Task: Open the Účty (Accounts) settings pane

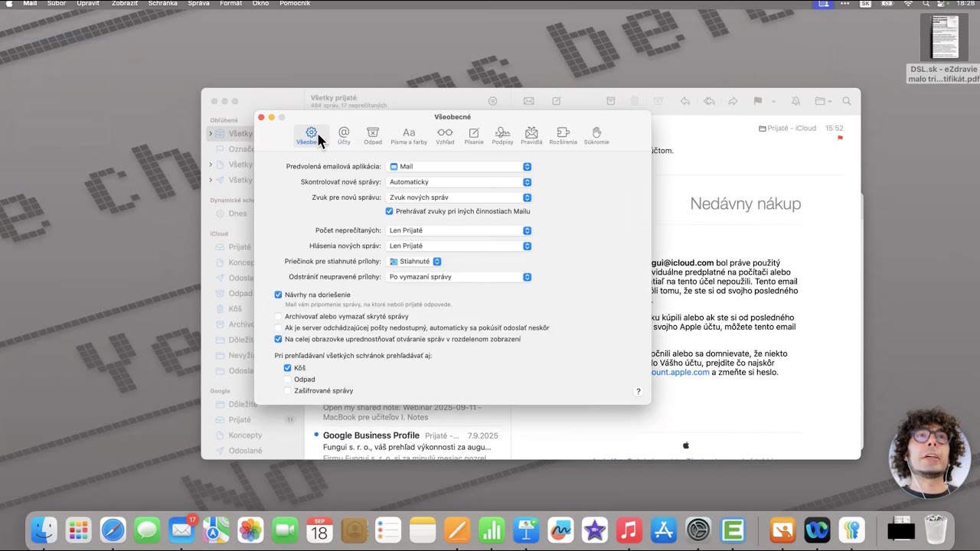Action: [x=344, y=136]
